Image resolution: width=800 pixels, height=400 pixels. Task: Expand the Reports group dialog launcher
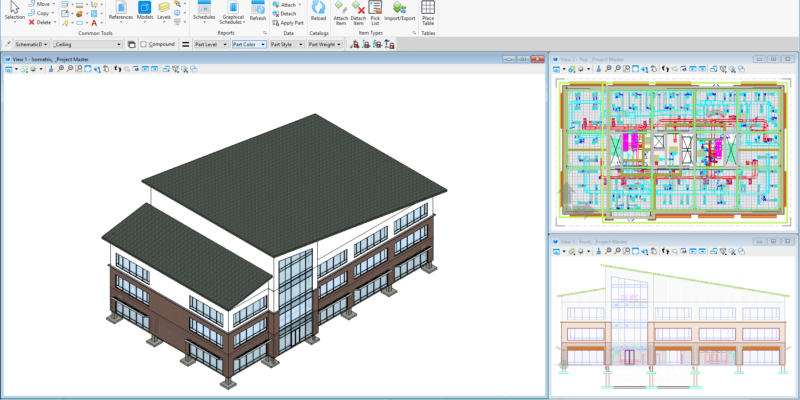[265, 33]
